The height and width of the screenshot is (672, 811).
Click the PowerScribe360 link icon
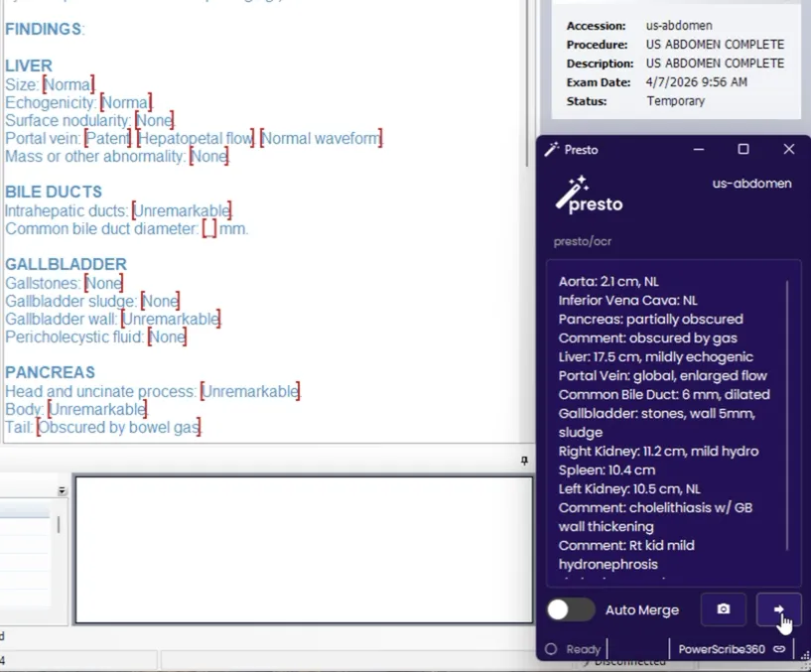coord(779,648)
